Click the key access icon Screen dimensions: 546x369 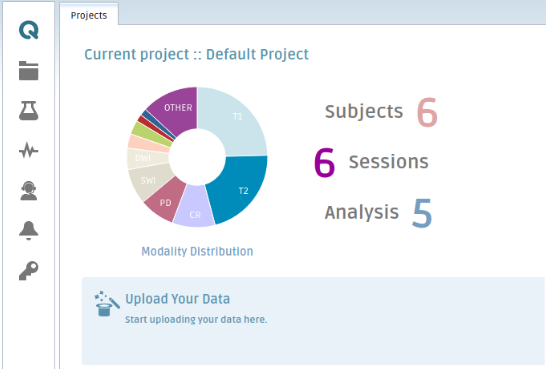[x=29, y=270]
